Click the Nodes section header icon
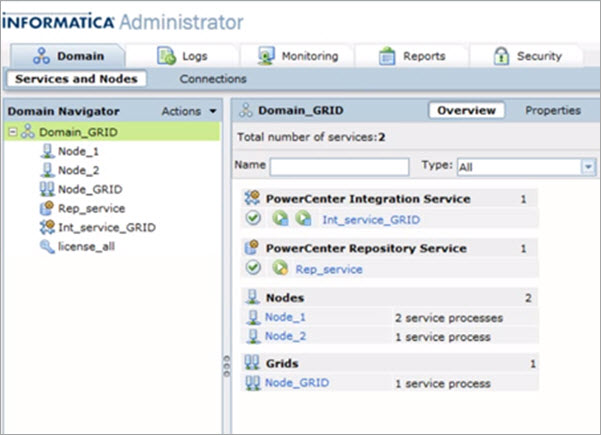Viewport: 601px width, 435px height. [252, 297]
